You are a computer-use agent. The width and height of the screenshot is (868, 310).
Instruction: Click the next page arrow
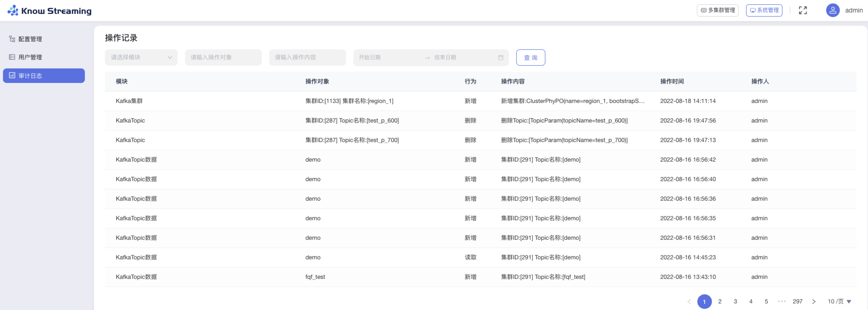pos(815,301)
